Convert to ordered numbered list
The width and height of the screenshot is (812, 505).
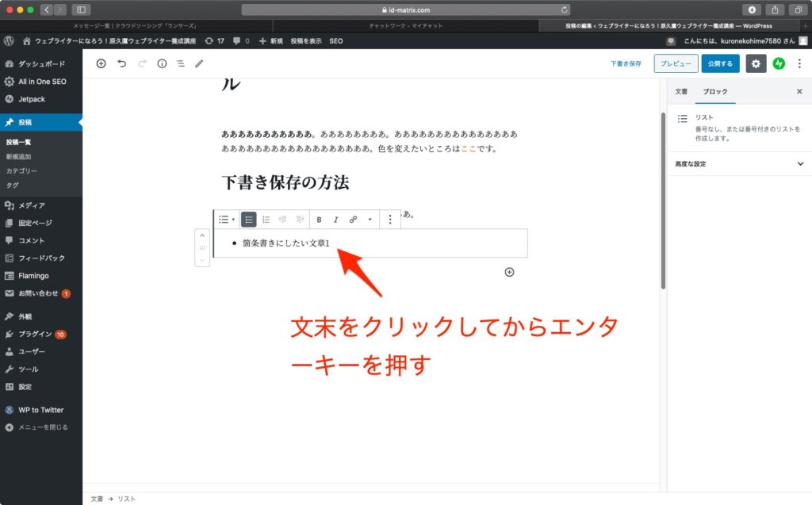[x=266, y=220]
